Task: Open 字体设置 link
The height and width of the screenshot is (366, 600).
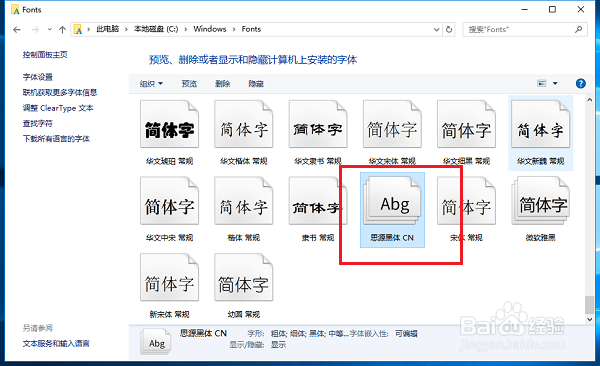Action: [38, 77]
